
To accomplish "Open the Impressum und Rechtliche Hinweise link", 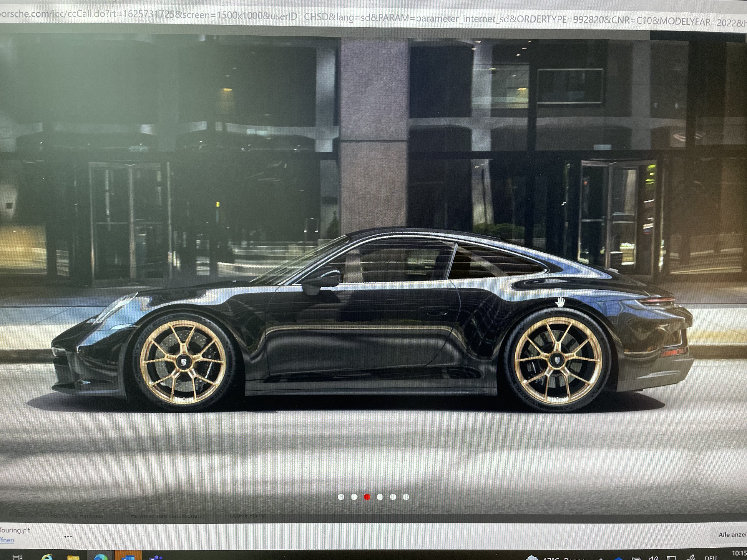I will pos(56,516).
